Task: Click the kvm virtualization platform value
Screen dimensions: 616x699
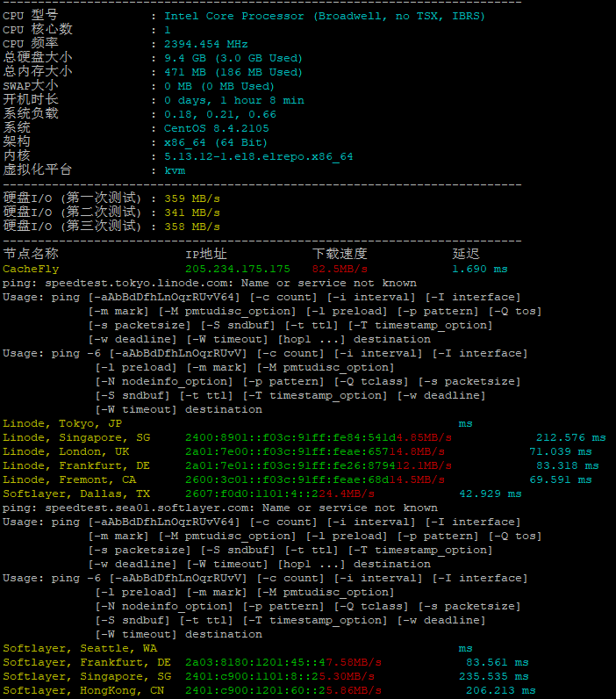Action: (175, 170)
